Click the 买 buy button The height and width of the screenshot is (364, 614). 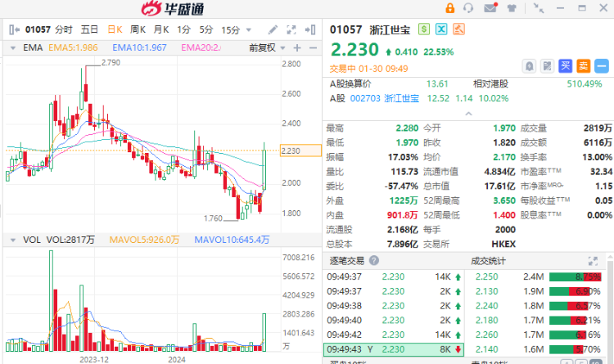565,66
